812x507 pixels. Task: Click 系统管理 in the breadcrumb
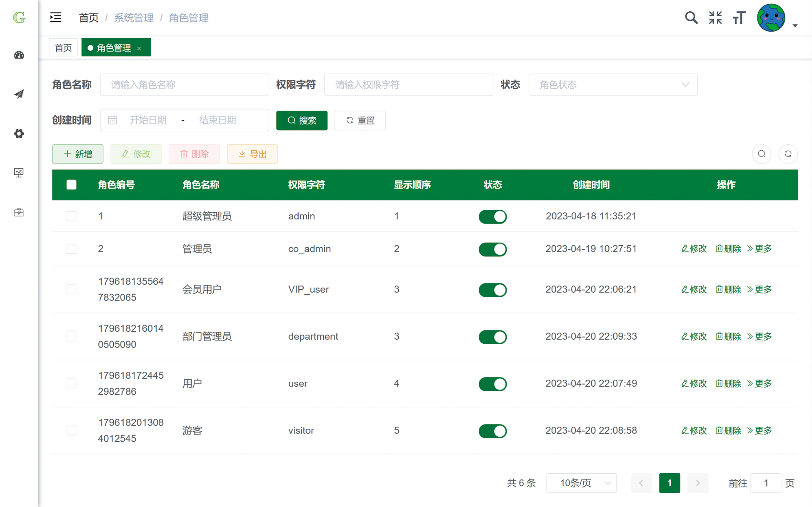[x=134, y=18]
